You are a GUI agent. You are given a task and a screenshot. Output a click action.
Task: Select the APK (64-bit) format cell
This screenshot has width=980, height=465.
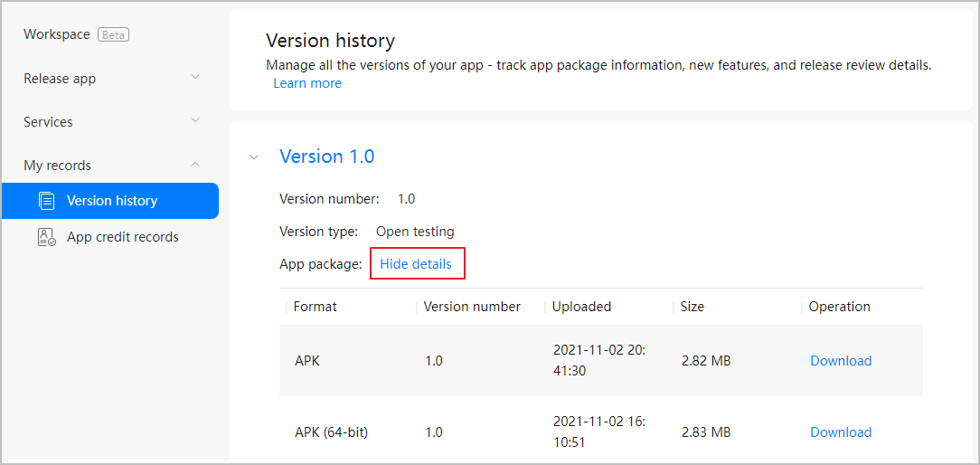(331, 432)
